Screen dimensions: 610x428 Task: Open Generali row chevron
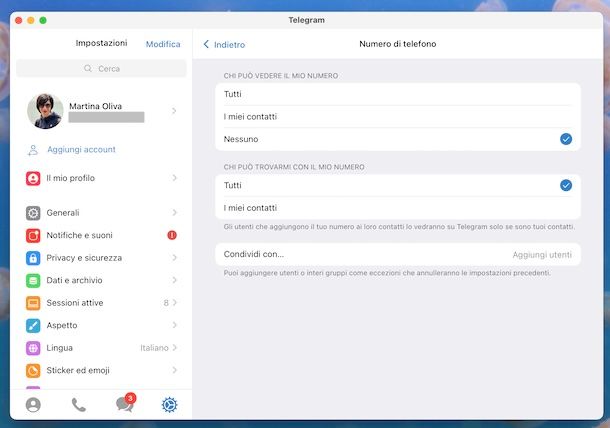click(x=174, y=212)
